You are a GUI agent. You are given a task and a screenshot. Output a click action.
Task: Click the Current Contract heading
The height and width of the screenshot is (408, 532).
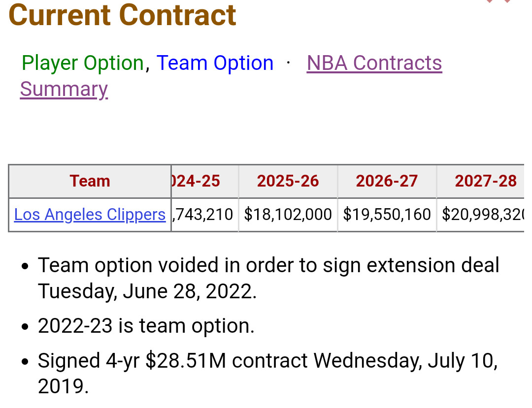tap(123, 15)
